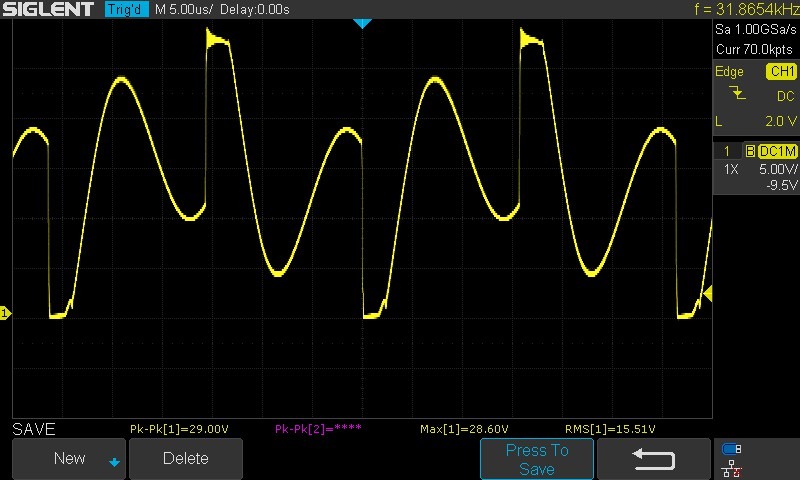Image resolution: width=800 pixels, height=480 pixels.
Task: Click the B bandwidth limit indicator
Action: click(750, 151)
